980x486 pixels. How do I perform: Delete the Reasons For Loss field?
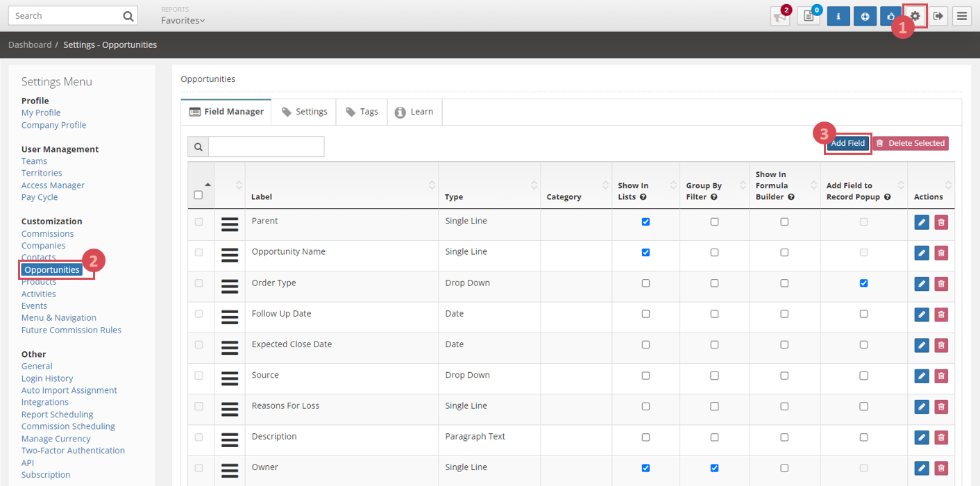pos(941,406)
